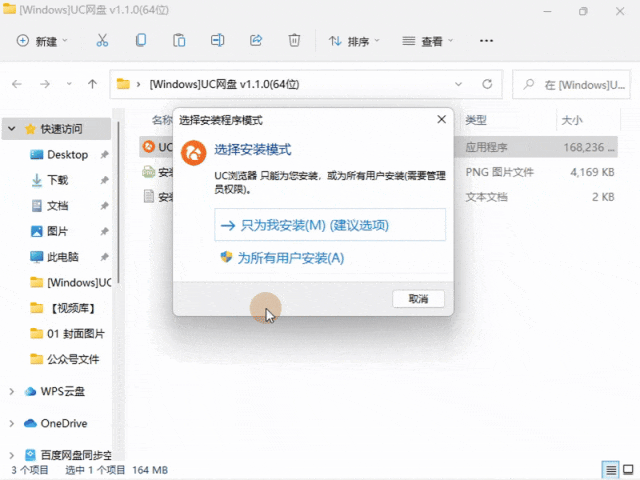Viewport: 640px width, 480px height.
Task: Open recent locations chevron near navigation arrows
Action: 69,84
